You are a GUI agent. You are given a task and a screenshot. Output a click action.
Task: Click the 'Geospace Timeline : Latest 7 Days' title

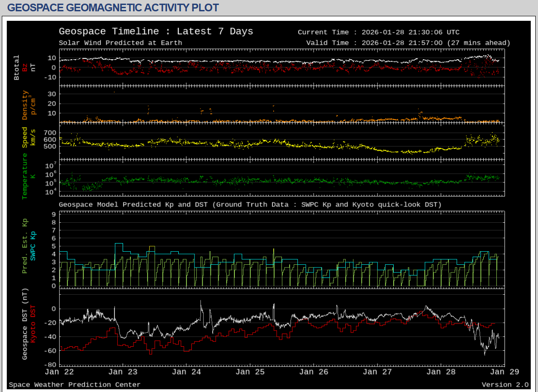[x=156, y=32]
